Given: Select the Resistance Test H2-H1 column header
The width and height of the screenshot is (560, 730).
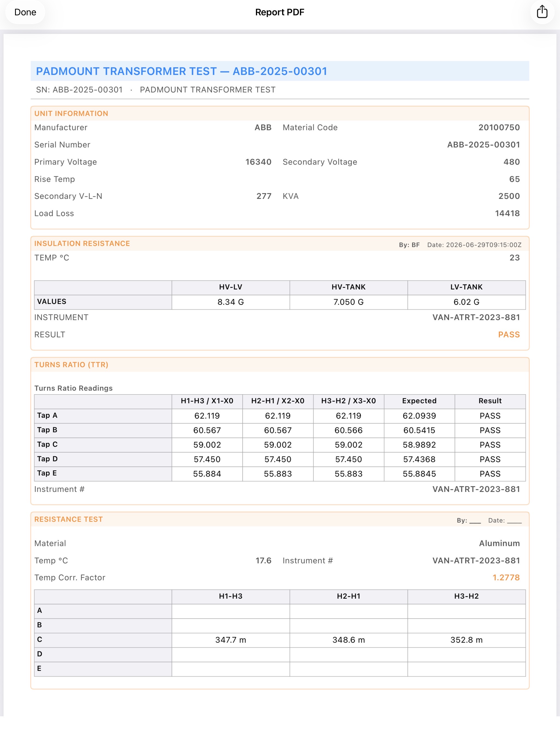Looking at the screenshot, I should point(349,596).
